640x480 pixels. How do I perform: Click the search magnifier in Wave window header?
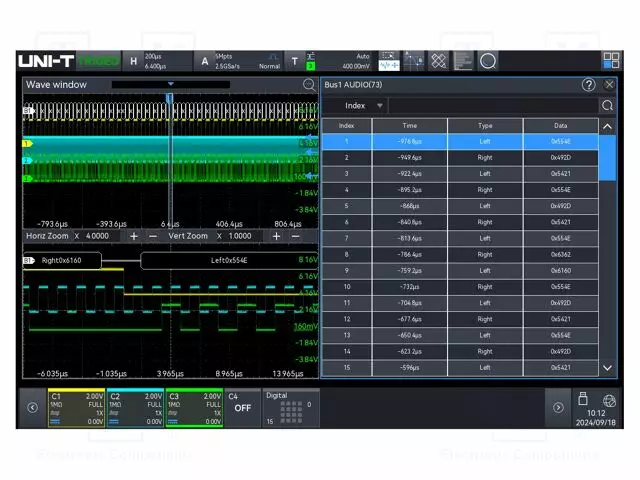pos(310,85)
